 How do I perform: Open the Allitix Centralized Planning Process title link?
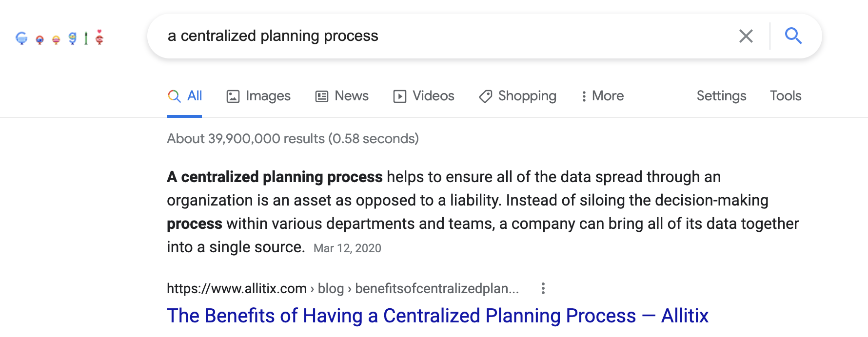tap(437, 316)
